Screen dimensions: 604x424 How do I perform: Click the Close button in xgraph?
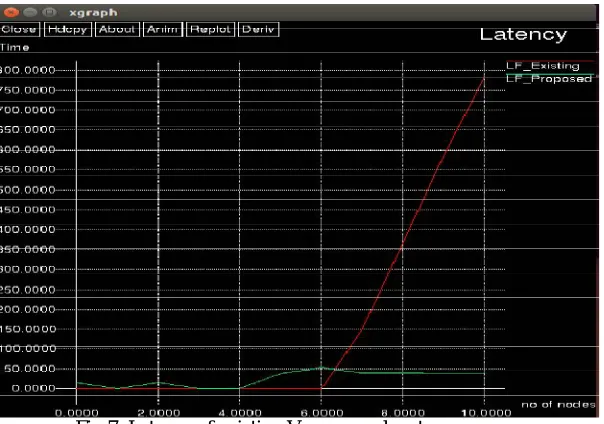click(19, 29)
